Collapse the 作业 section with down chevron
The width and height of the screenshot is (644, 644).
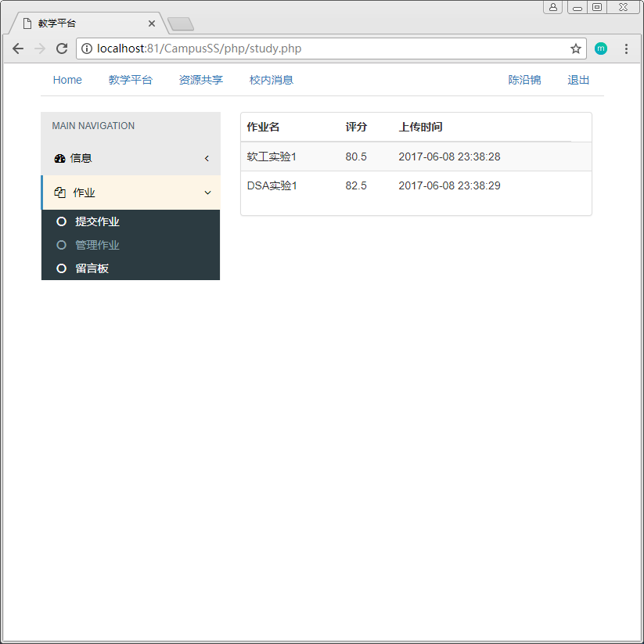pyautogui.click(x=208, y=192)
